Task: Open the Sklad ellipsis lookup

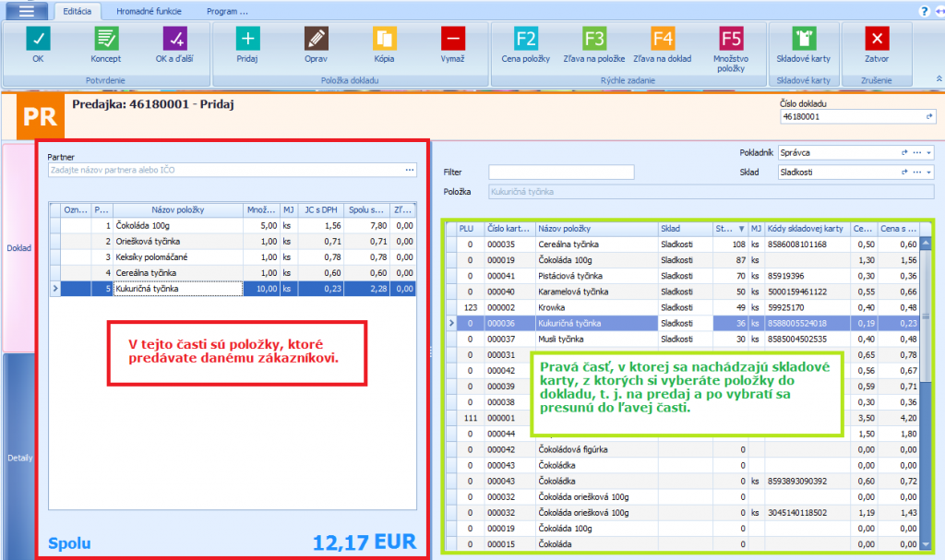Action: point(916,173)
